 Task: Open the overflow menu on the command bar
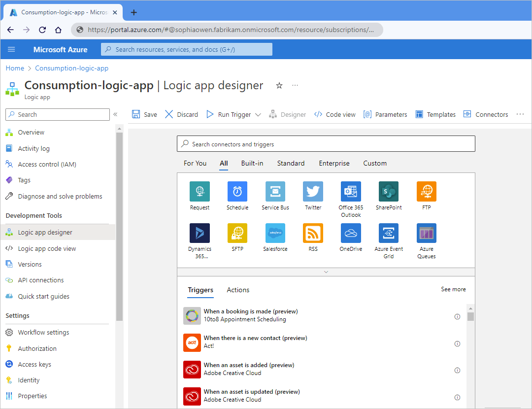point(520,114)
